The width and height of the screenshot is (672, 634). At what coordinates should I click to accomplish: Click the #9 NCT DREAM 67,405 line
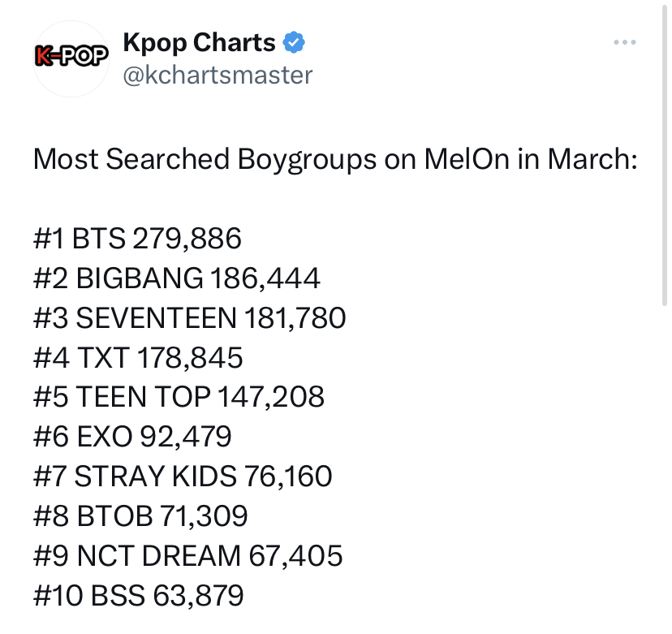click(187, 555)
